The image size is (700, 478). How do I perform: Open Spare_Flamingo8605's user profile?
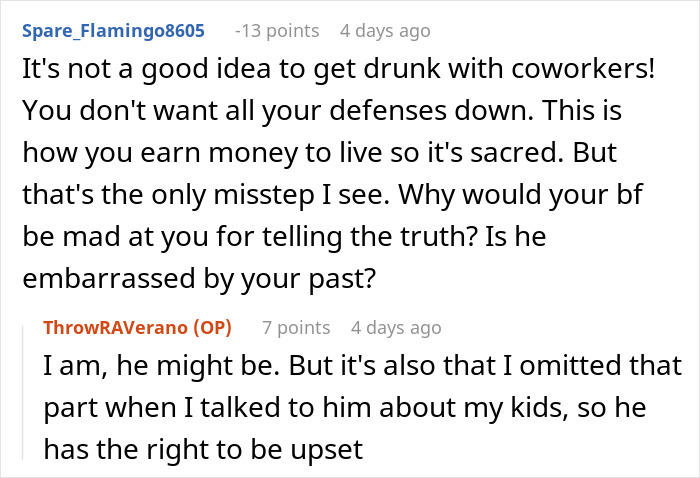point(113,31)
